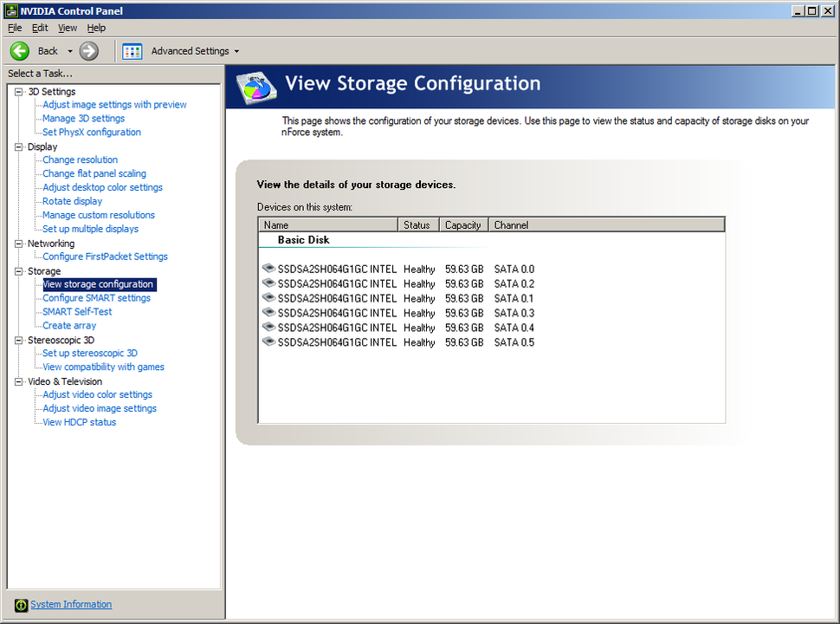Click disk icon for SATA 0.2 drive
The image size is (840, 624).
268,283
